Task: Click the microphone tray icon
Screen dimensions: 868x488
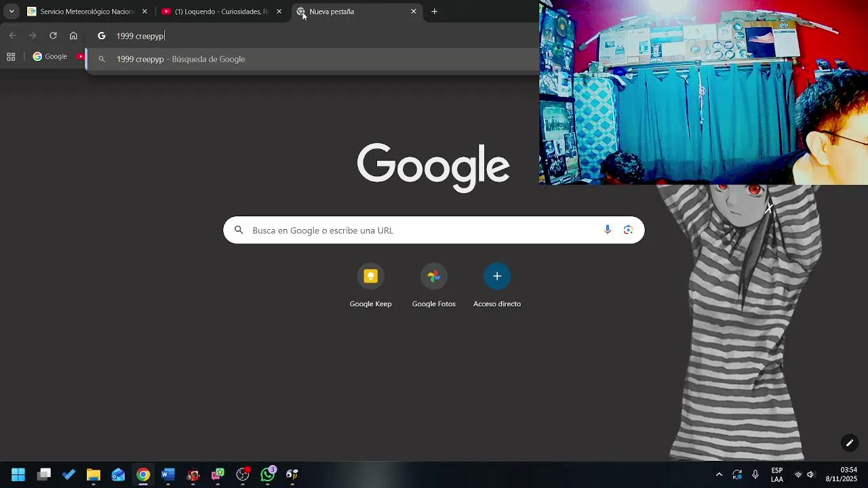Action: point(755,474)
